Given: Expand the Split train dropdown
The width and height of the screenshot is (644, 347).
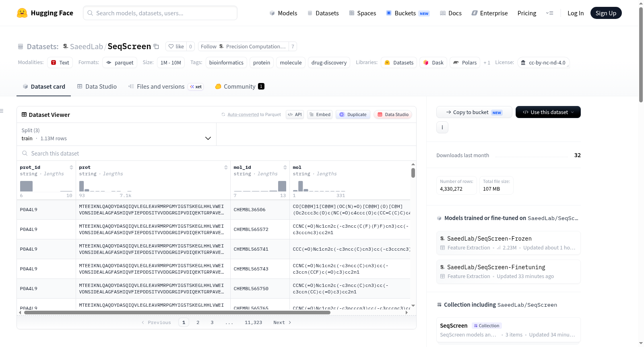Looking at the screenshot, I should (116, 134).
